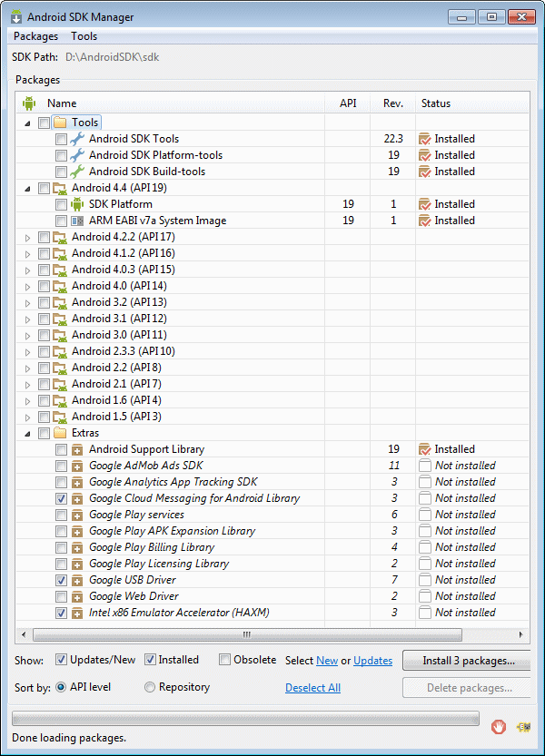The width and height of the screenshot is (545, 756).
Task: Open the Tools menu in the menu bar
Action: point(84,36)
